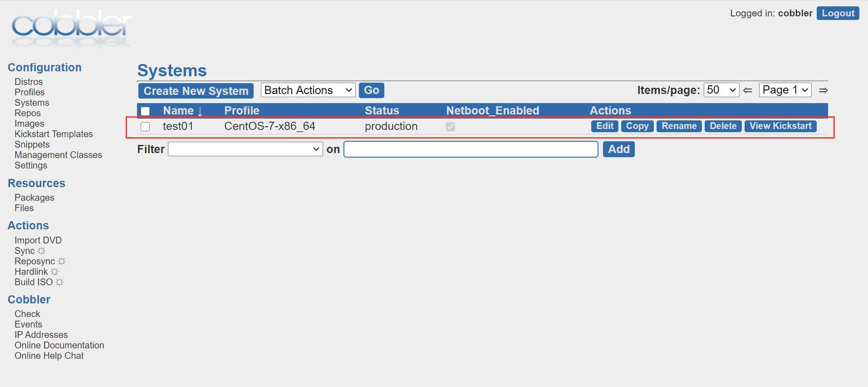
Task: Open Images in the sidebar
Action: click(29, 124)
